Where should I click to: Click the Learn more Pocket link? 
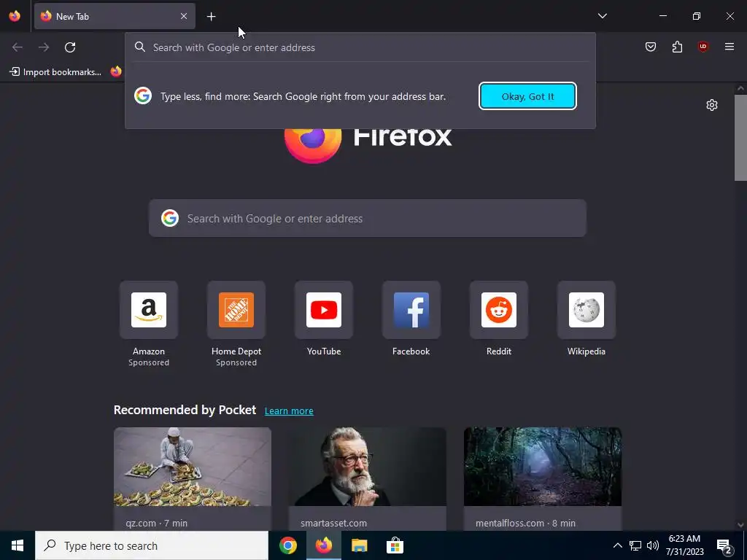(x=289, y=411)
